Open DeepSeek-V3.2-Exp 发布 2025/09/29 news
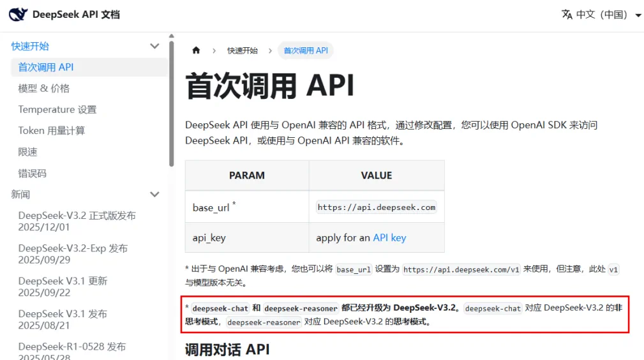644x360 pixels. [73, 254]
